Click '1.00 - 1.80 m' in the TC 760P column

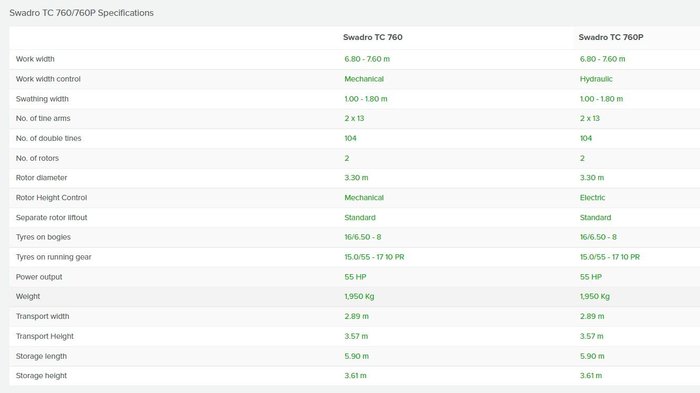(x=601, y=99)
